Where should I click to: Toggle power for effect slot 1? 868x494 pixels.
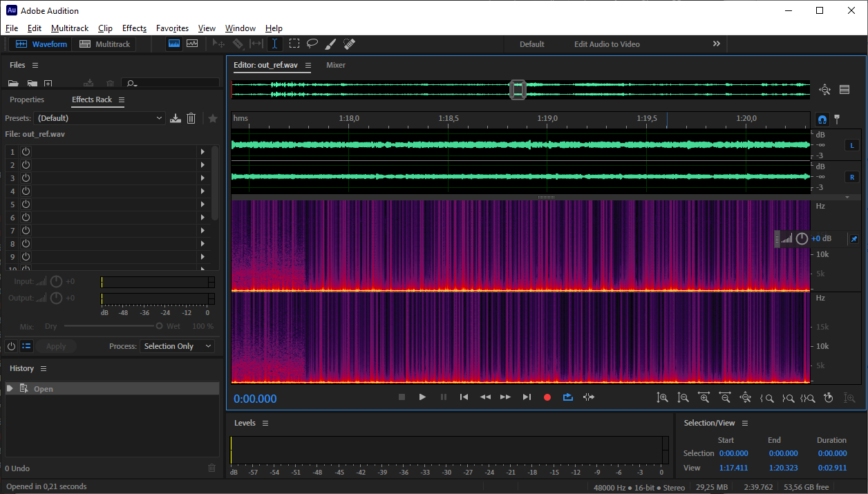26,151
